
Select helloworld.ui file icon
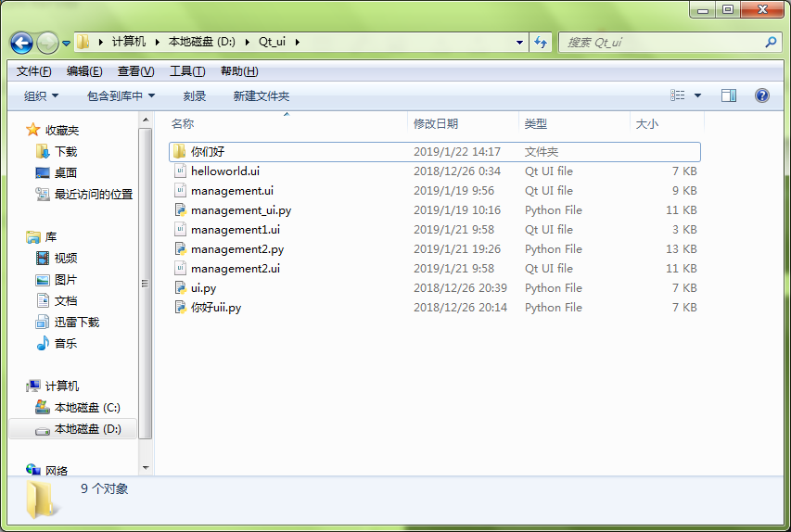180,171
